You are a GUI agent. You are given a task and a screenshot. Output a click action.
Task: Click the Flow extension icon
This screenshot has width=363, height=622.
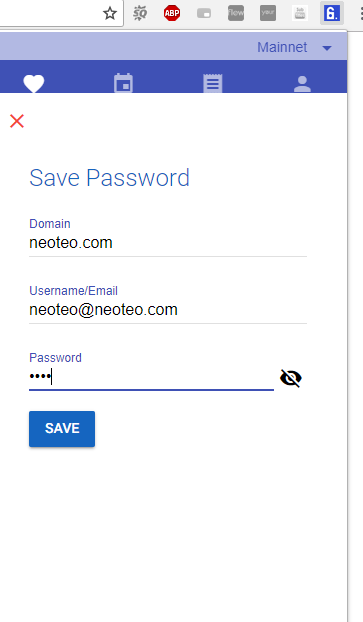coord(236,13)
